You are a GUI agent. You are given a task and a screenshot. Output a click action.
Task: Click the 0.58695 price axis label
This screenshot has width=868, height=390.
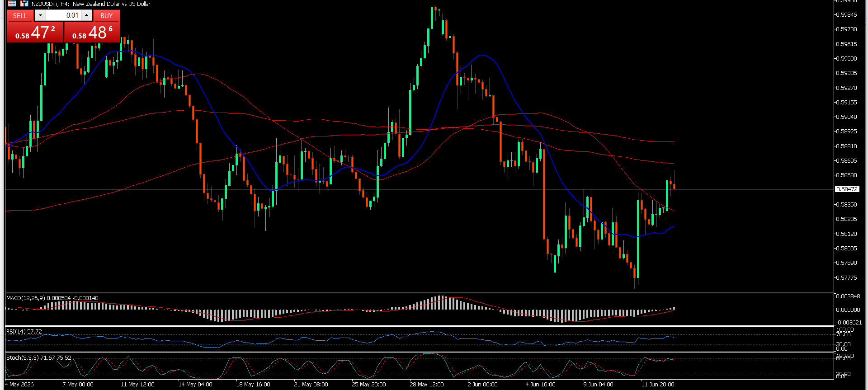[846, 160]
